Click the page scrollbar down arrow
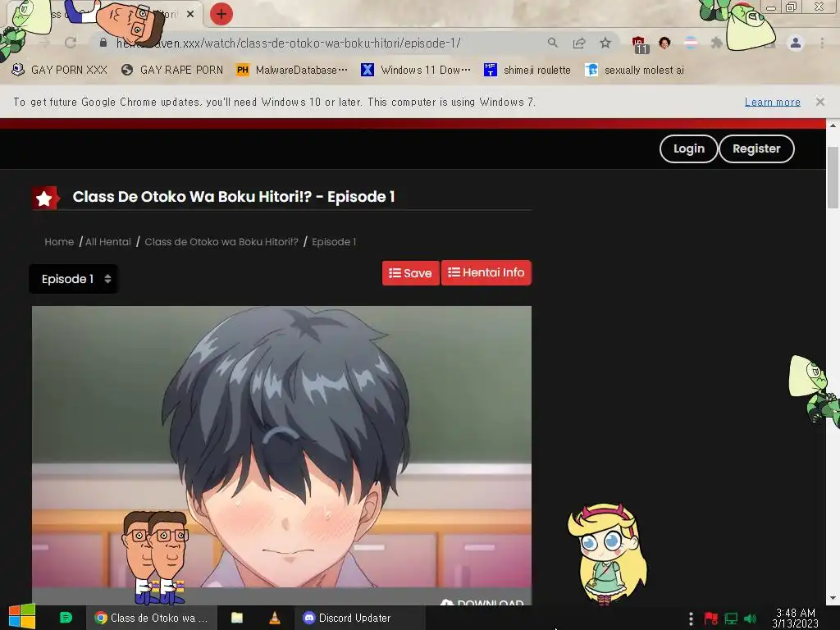The height and width of the screenshot is (630, 840). coord(833,598)
